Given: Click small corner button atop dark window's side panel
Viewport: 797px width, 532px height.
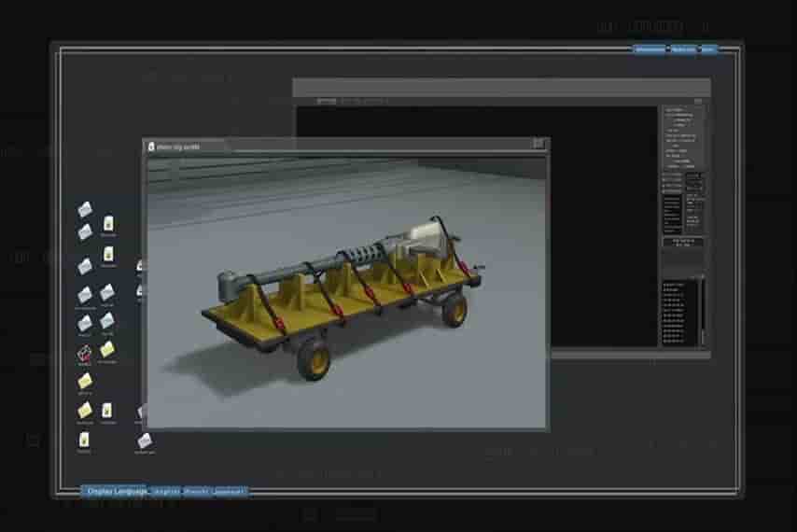Looking at the screenshot, I should 698,101.
